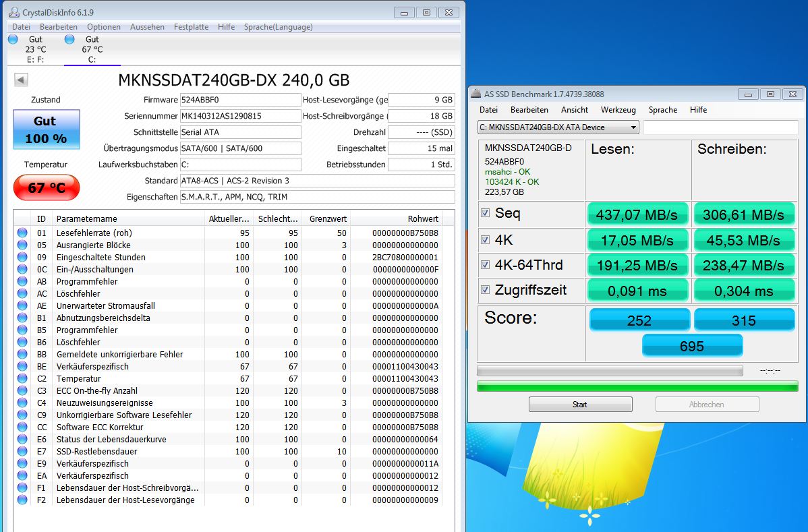Open Festplatte menu in CrystalDiskInfo
808x532 pixels.
point(191,27)
